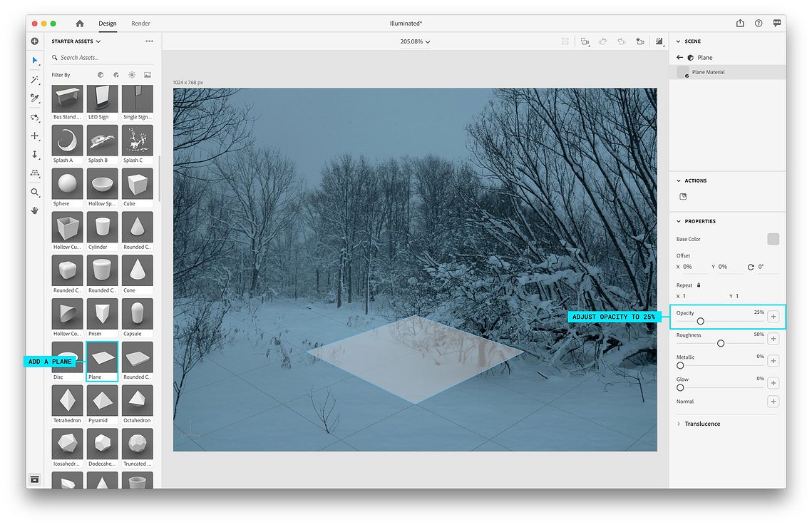Viewport: 812px width, 525px height.
Task: Click the Metallic slider handle
Action: (680, 365)
